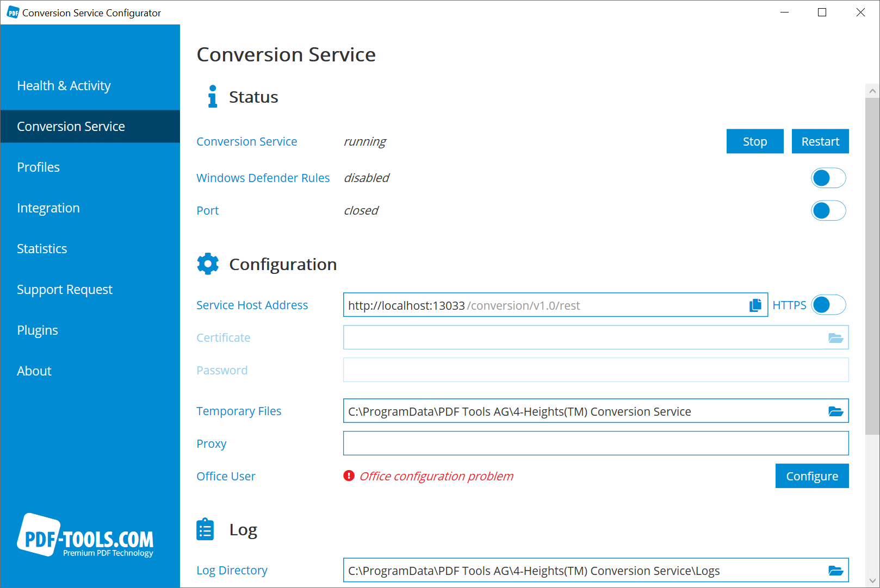The height and width of the screenshot is (588, 880).
Task: Enable the HTTPS switch
Action: tap(828, 305)
